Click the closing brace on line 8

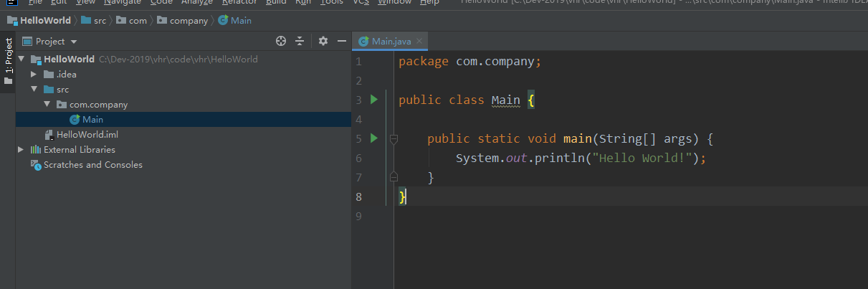tap(403, 196)
